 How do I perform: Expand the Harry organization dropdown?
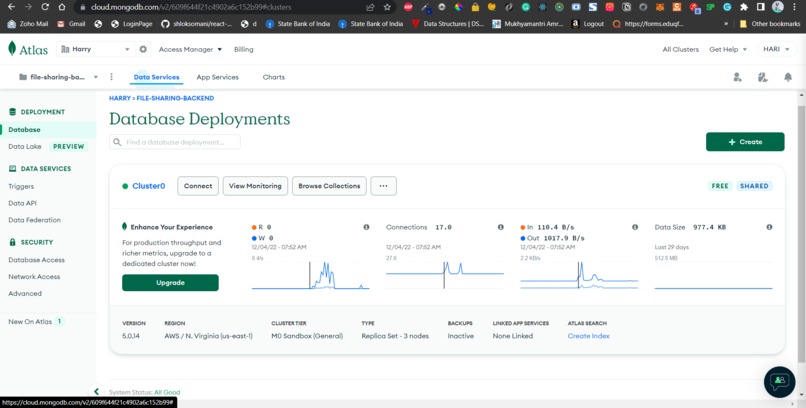95,49
